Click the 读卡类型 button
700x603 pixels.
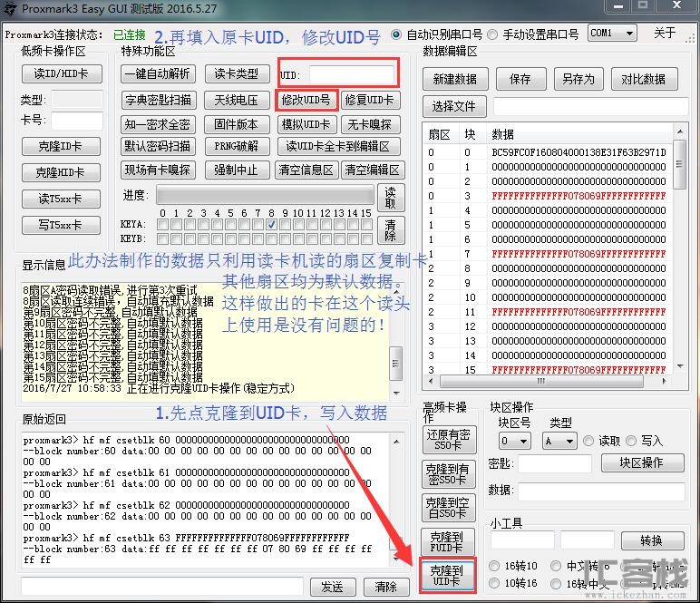237,73
